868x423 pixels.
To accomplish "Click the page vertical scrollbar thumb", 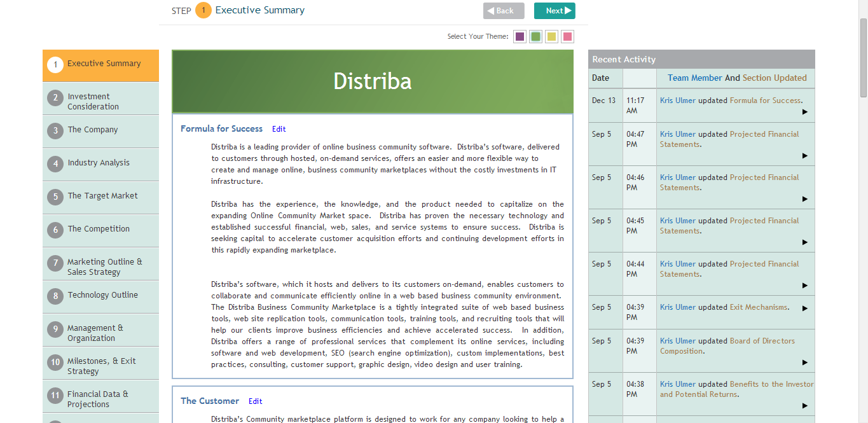I will [863, 57].
